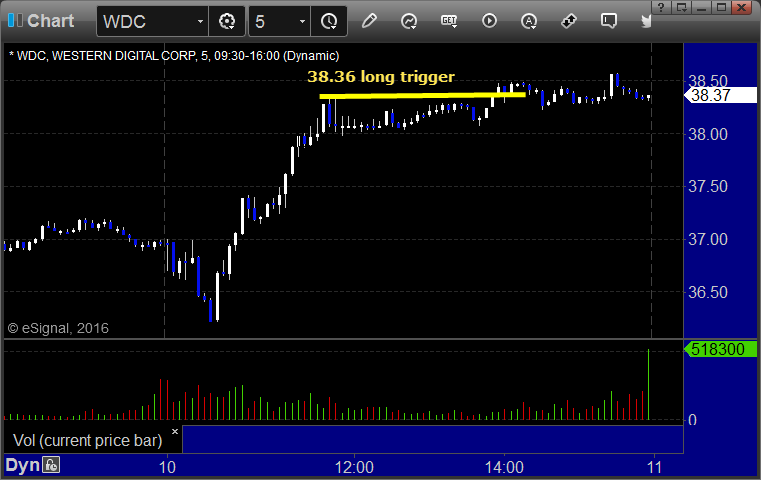Viewport: 761px width, 480px height.
Task: Minimize the chart window
Action: [x=701, y=7]
